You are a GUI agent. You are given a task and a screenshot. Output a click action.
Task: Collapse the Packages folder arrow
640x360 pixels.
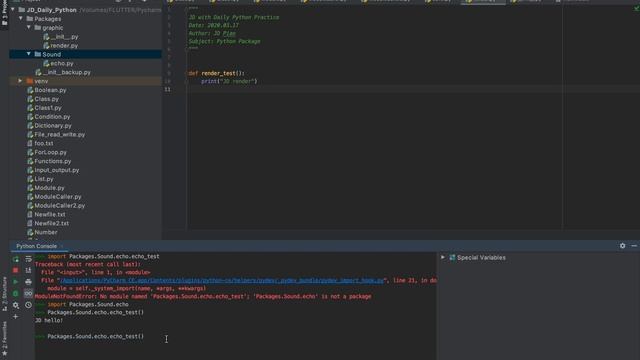pos(21,18)
